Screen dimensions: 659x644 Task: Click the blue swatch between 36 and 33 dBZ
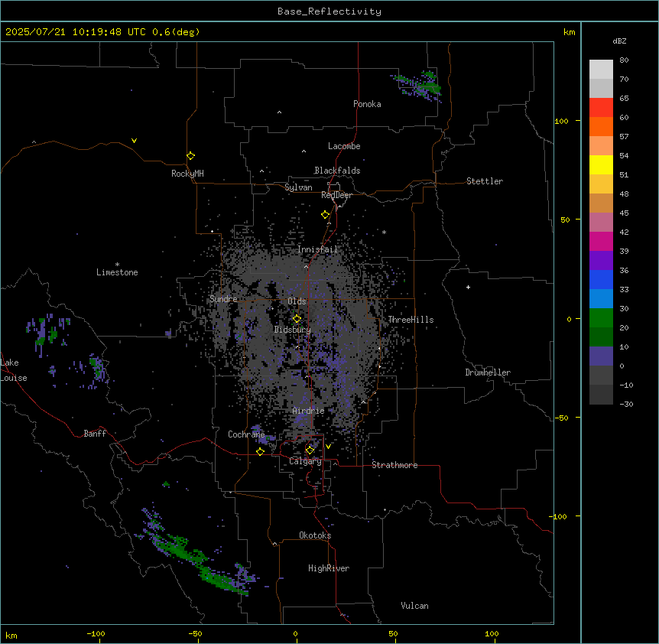pyautogui.click(x=601, y=279)
